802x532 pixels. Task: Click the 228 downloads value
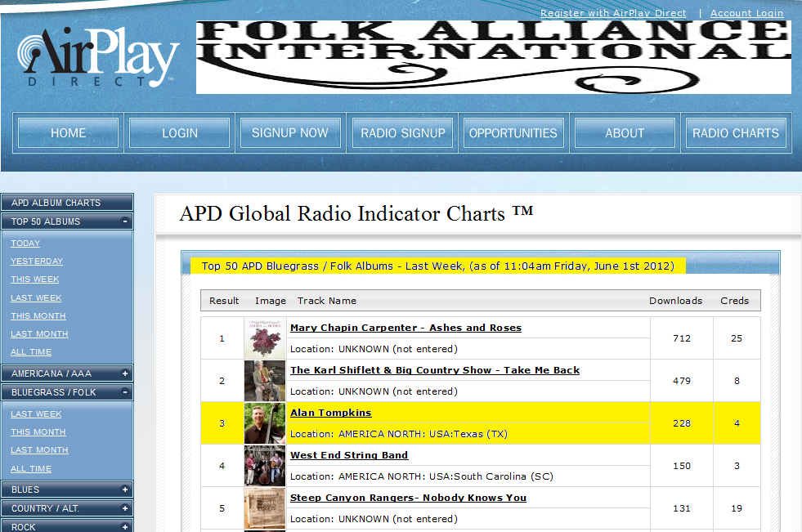(682, 423)
